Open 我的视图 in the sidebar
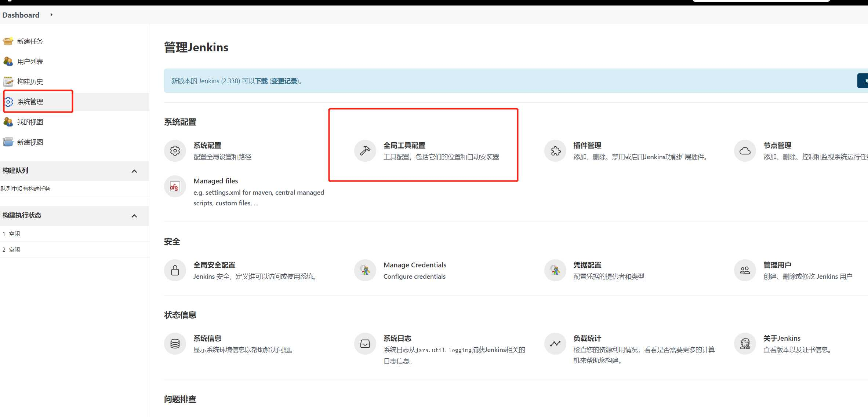The image size is (868, 417). point(30,122)
